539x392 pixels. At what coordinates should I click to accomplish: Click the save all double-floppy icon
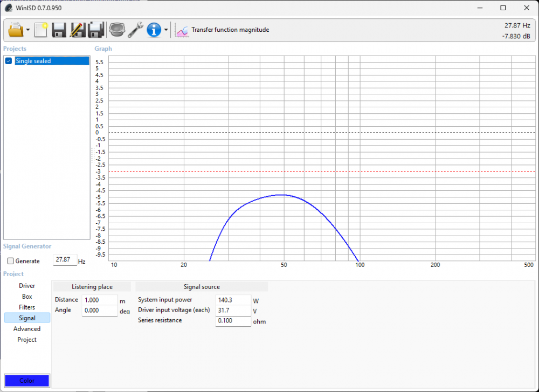coord(96,30)
